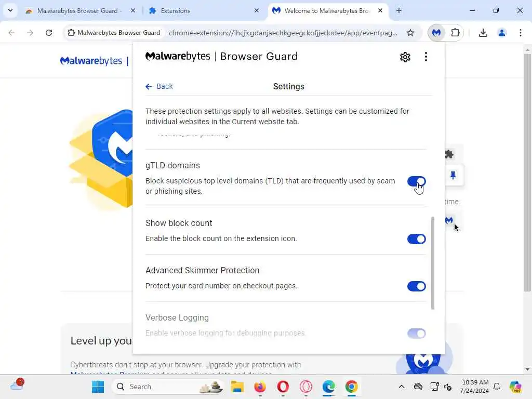Open Microsoft Edge from the taskbar
Image resolution: width=532 pixels, height=399 pixels.
point(328,387)
